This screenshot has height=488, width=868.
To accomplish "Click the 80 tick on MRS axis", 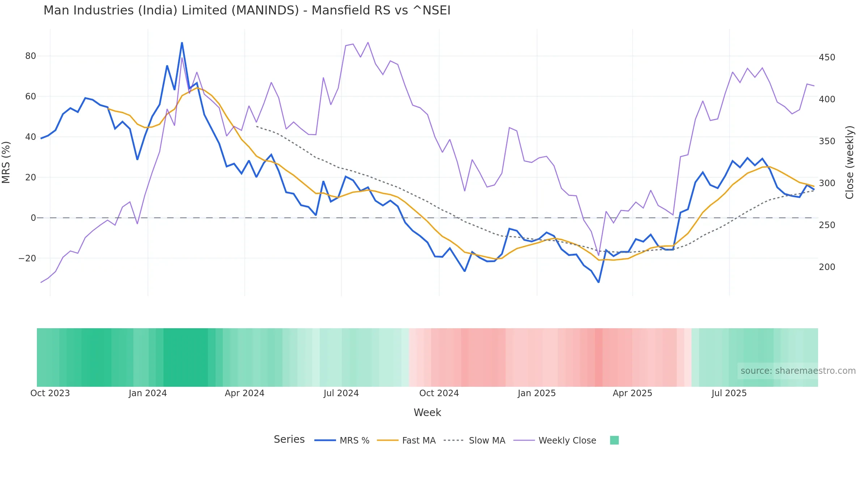I will 31,56.
